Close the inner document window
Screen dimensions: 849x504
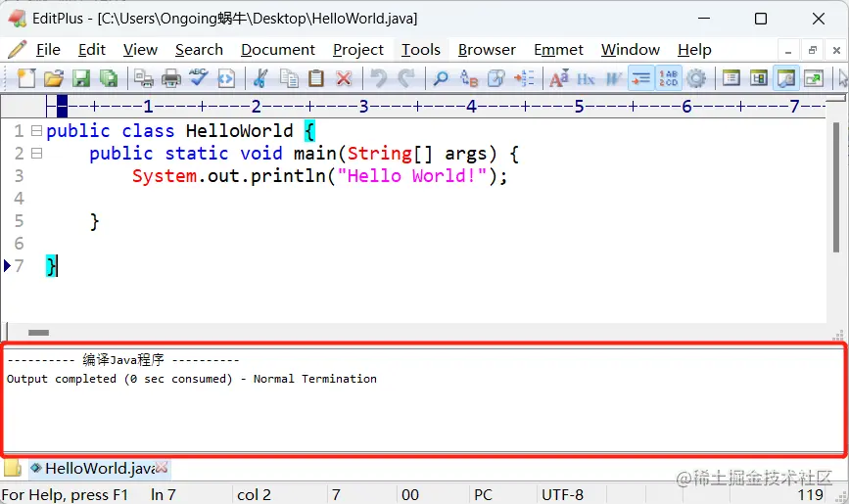(x=836, y=50)
